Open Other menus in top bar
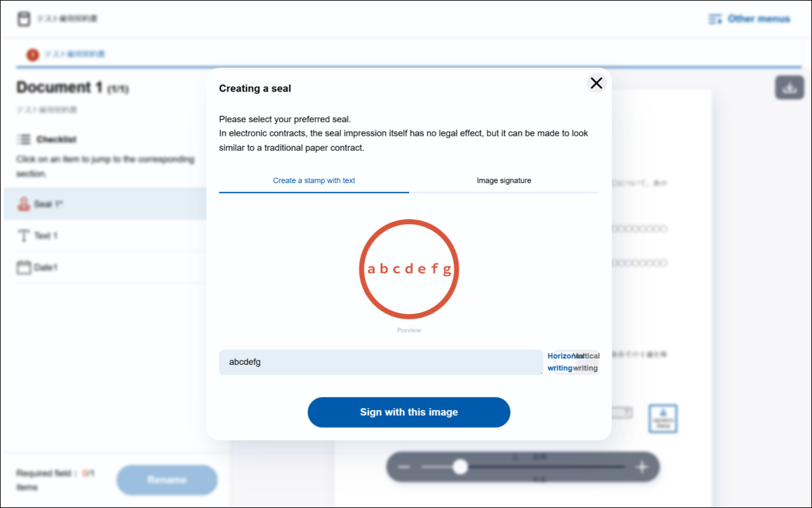Image resolution: width=812 pixels, height=508 pixels. [x=758, y=19]
